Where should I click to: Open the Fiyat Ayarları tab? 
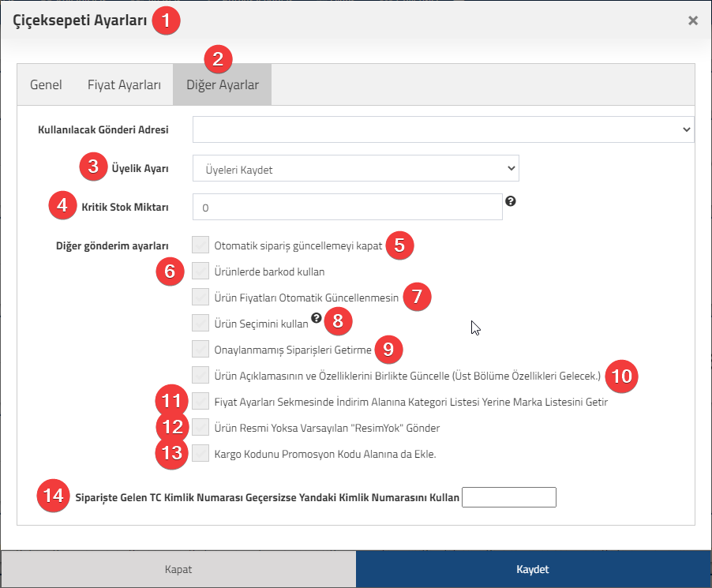[124, 85]
